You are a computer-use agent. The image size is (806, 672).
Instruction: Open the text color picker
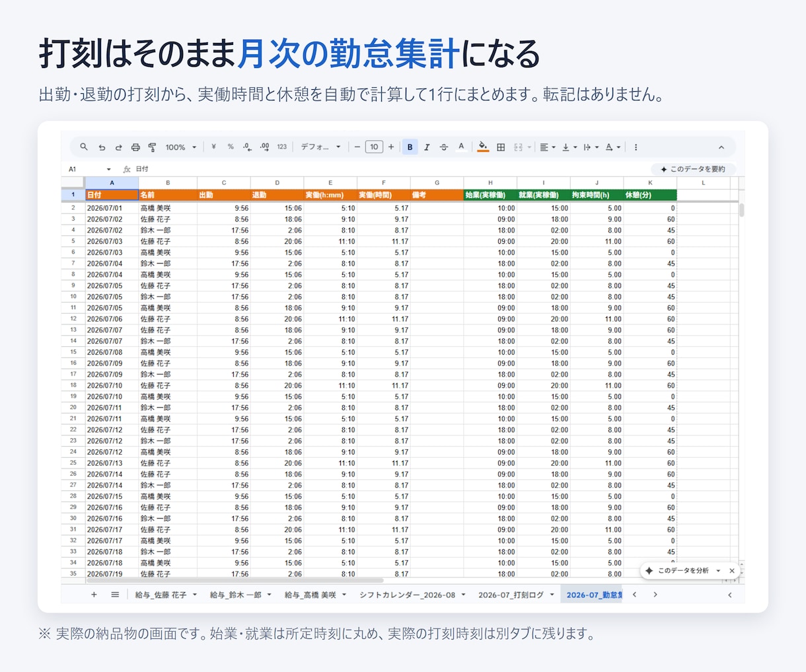click(461, 147)
